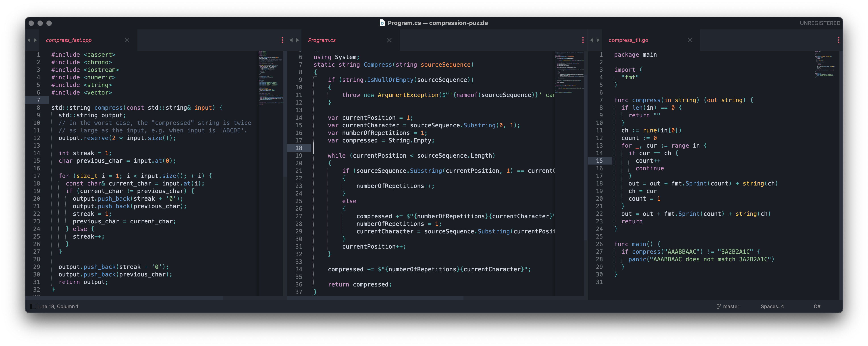Go to next tab in right pane
Image resolution: width=868 pixels, height=346 pixels.
pyautogui.click(x=598, y=40)
